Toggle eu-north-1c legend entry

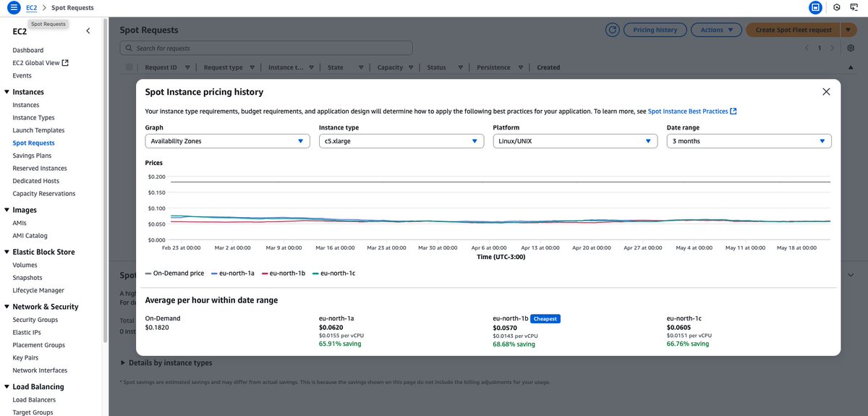click(x=334, y=273)
